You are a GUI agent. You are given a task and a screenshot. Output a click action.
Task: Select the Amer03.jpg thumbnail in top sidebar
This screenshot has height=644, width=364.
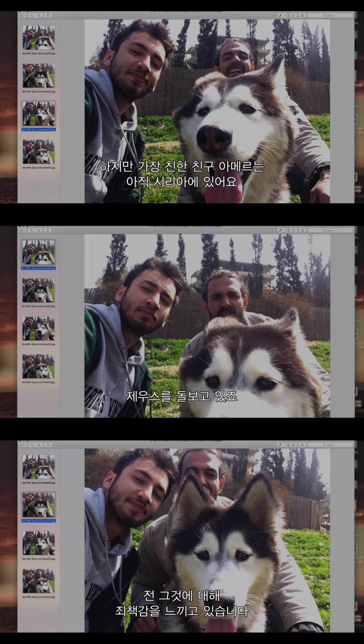(38, 38)
